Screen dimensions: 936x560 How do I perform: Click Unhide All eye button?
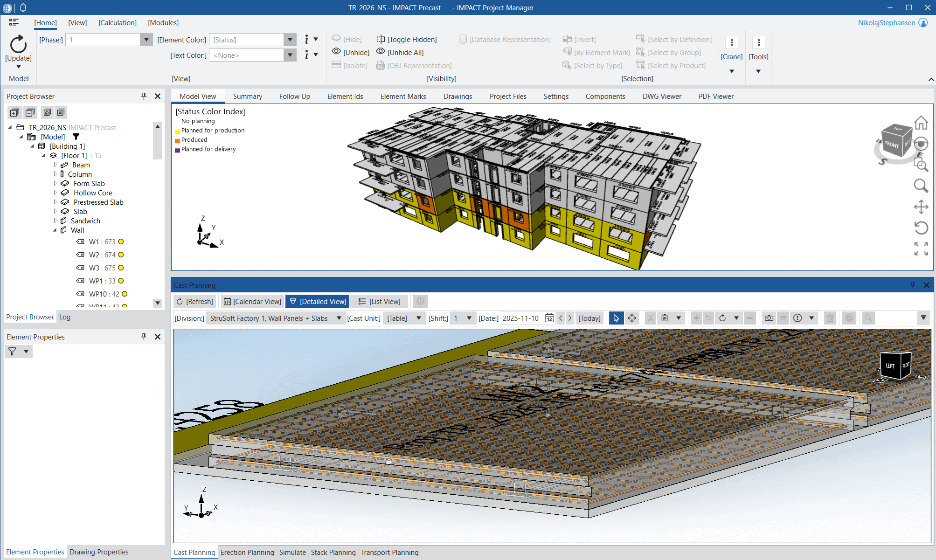pyautogui.click(x=400, y=52)
